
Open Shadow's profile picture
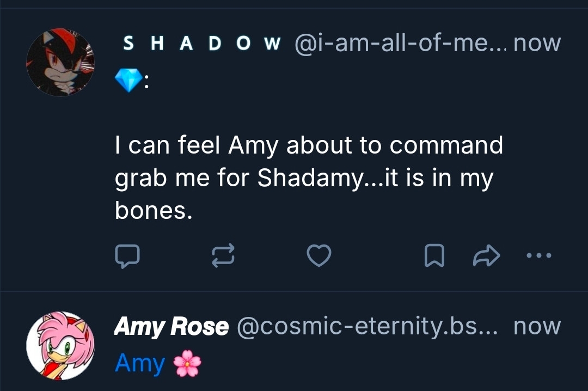tap(60, 62)
